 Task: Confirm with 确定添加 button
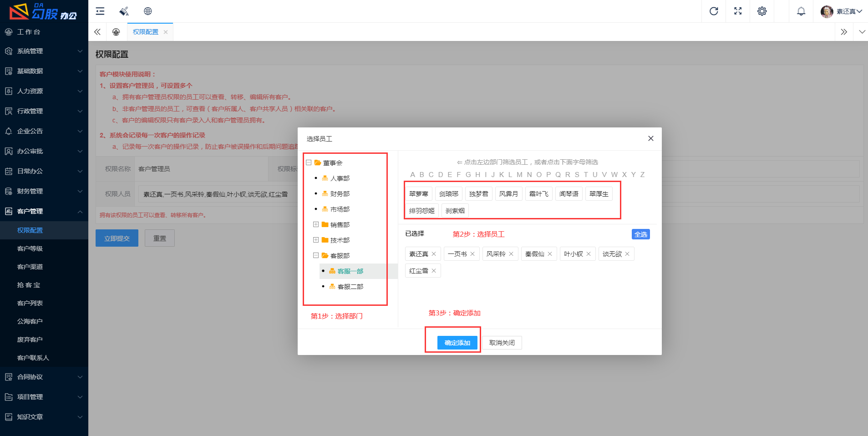coord(457,343)
